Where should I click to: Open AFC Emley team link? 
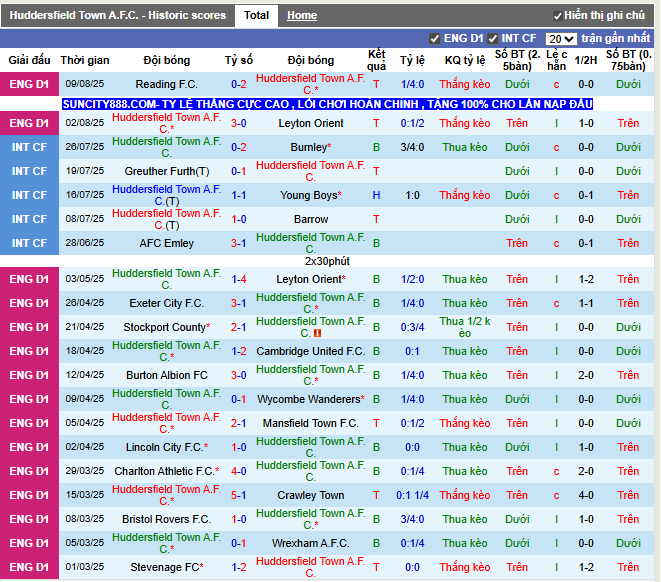tap(167, 244)
